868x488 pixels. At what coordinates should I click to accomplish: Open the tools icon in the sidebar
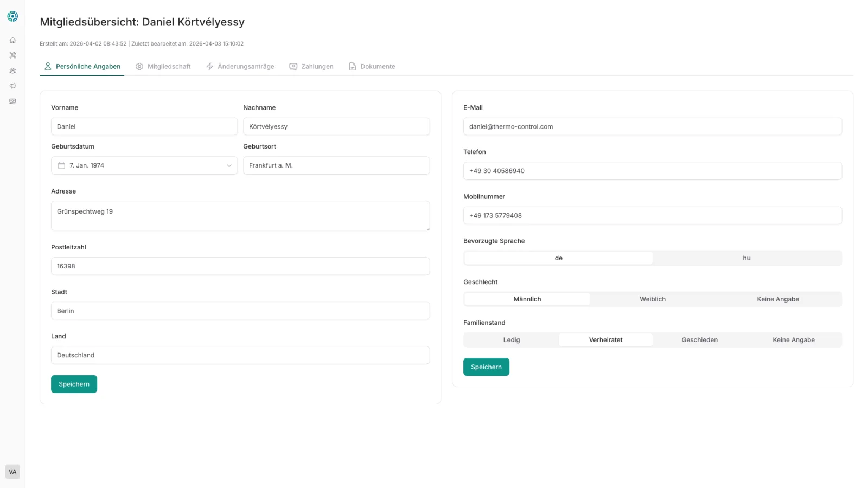(x=12, y=55)
